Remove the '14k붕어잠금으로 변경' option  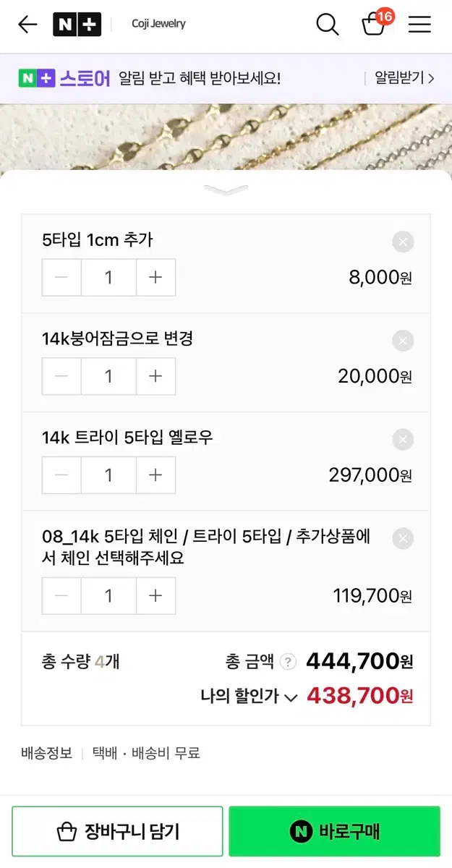[x=403, y=341]
